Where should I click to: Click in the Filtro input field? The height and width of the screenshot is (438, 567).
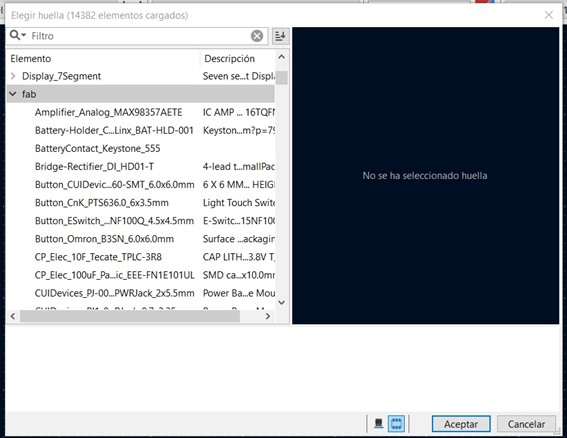point(139,36)
